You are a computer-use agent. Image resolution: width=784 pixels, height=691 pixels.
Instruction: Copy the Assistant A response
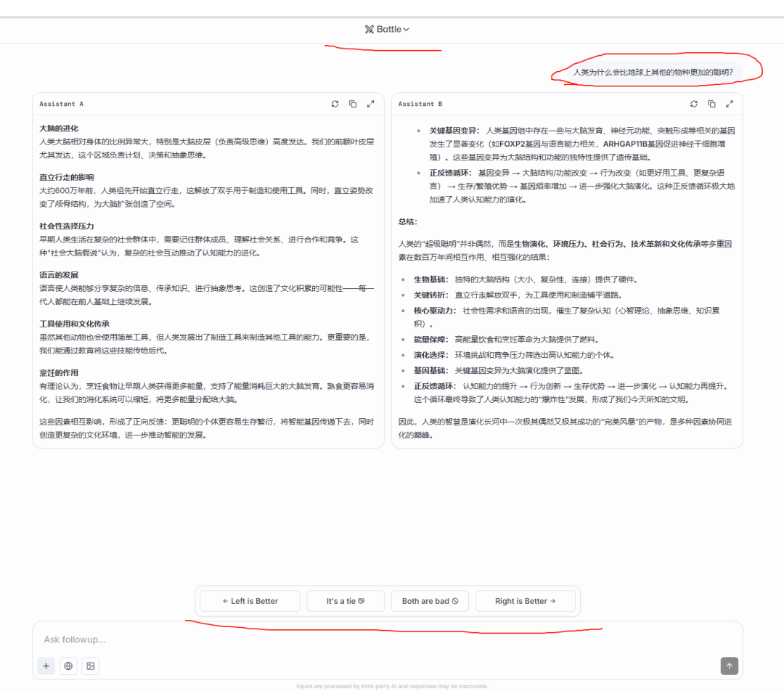tap(353, 104)
